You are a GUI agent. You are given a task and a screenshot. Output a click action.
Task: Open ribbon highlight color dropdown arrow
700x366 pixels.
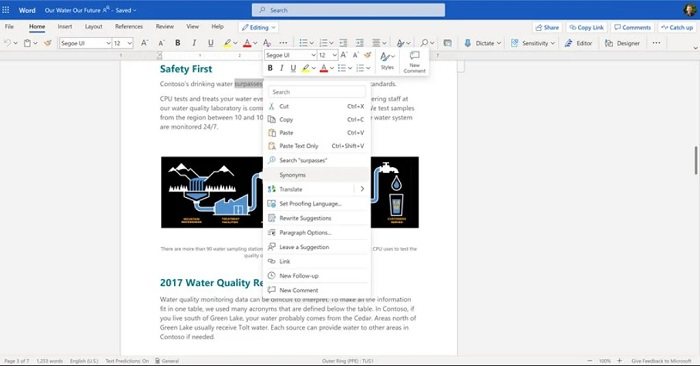pos(236,43)
